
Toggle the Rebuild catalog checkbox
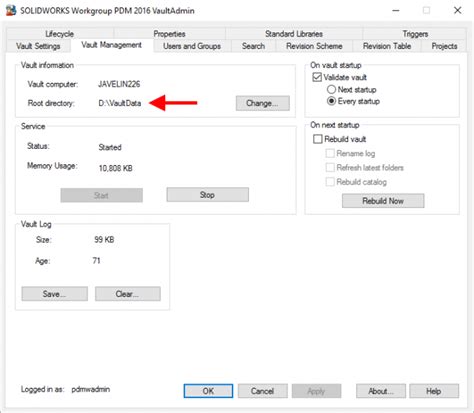[330, 182]
